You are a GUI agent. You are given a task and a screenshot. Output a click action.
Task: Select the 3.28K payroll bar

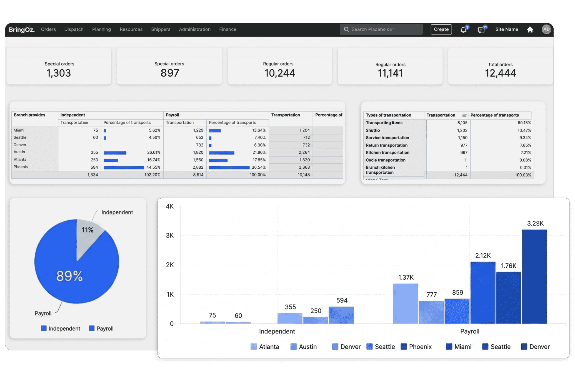(x=534, y=277)
